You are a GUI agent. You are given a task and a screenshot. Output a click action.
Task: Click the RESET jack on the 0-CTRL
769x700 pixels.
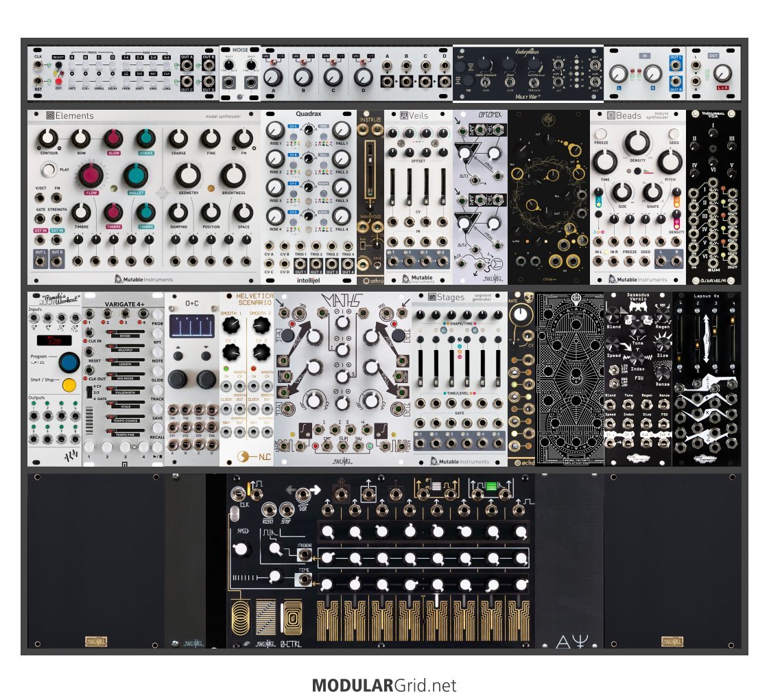(x=268, y=510)
